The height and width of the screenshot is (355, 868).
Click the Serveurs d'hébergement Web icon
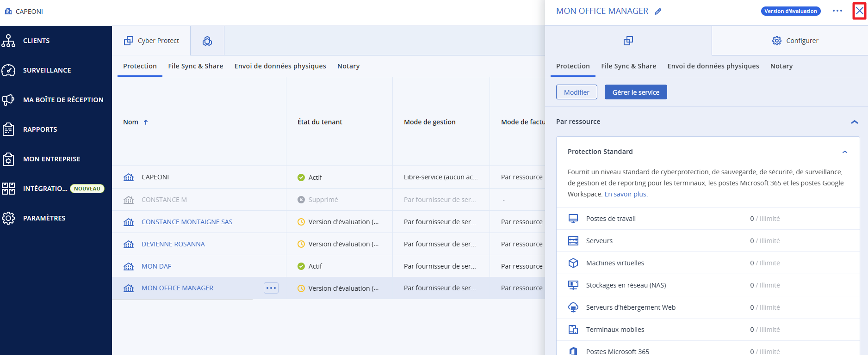(573, 307)
